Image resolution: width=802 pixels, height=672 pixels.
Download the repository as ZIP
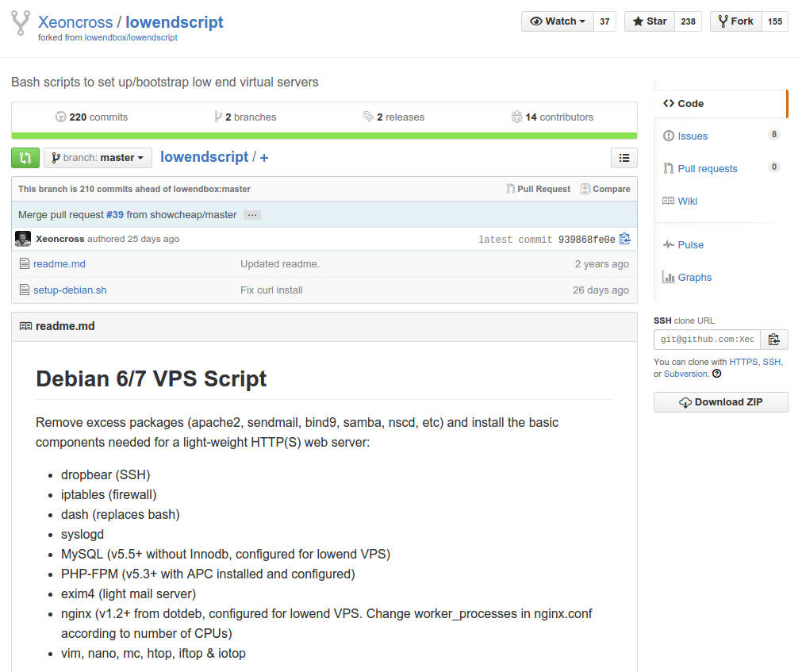click(720, 402)
